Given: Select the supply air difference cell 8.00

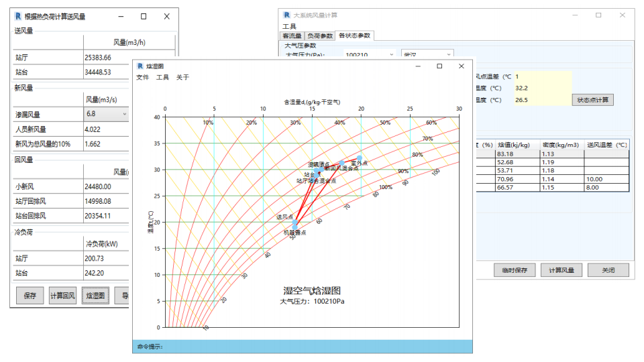Looking at the screenshot, I should tap(606, 187).
